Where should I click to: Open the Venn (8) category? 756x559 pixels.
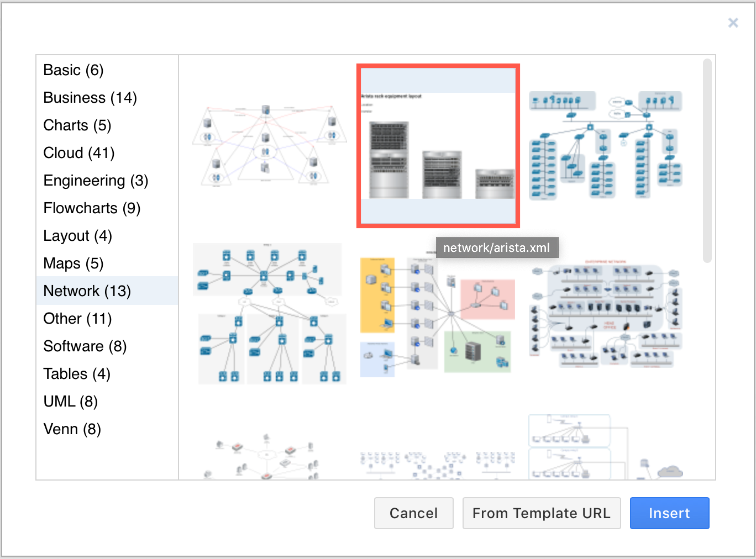pos(72,429)
